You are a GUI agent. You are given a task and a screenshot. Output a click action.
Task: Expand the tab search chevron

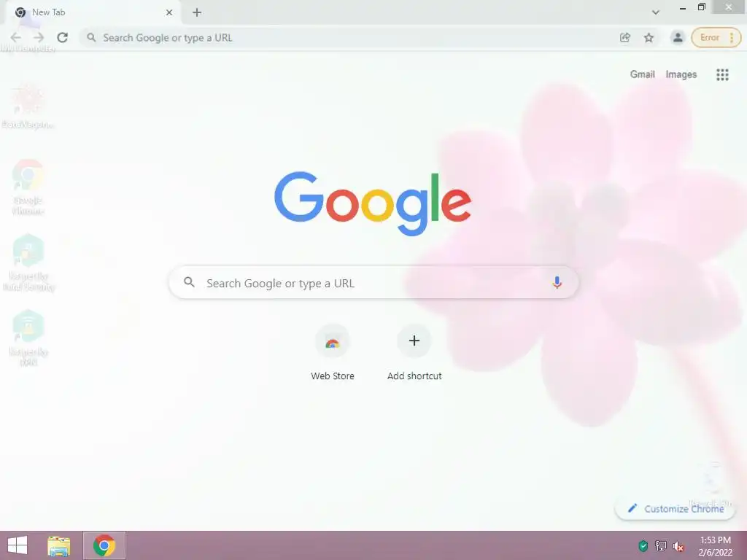[656, 12]
